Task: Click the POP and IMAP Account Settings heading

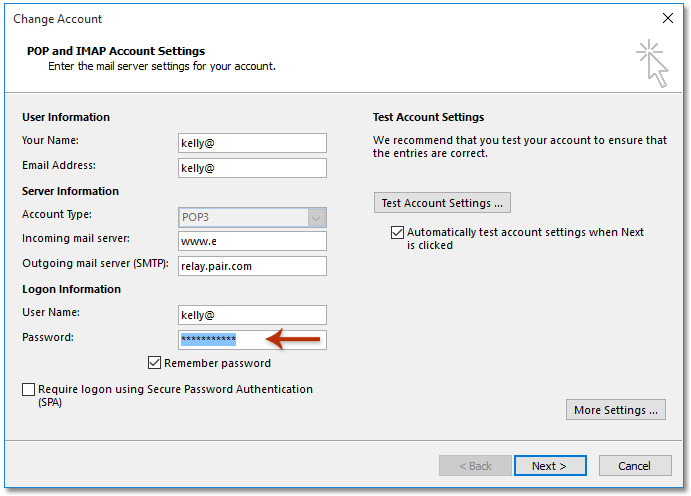Action: [x=113, y=51]
